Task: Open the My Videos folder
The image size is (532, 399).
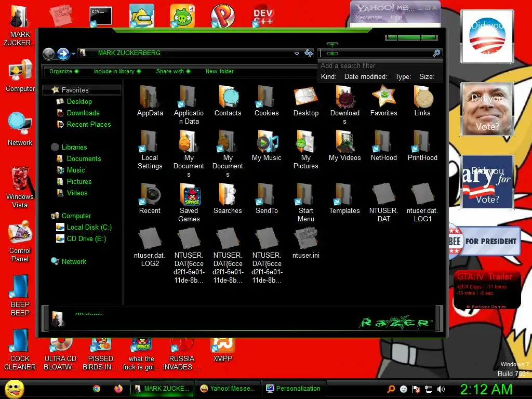Action: point(345,145)
